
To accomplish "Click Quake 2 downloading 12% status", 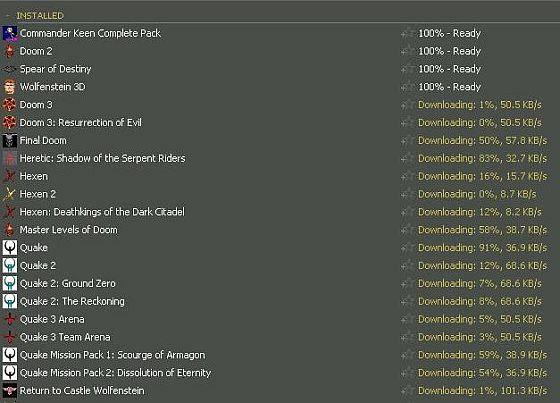I will pyautogui.click(x=482, y=265).
